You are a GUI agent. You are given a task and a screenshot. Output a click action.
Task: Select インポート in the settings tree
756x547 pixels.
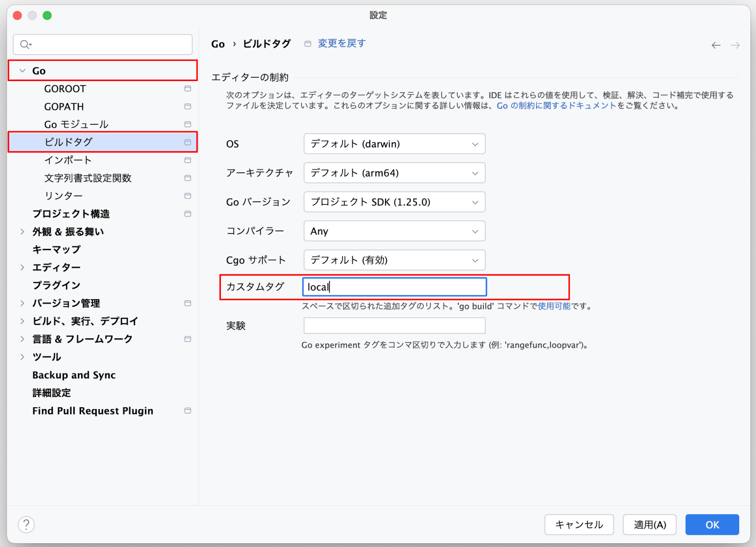click(68, 160)
